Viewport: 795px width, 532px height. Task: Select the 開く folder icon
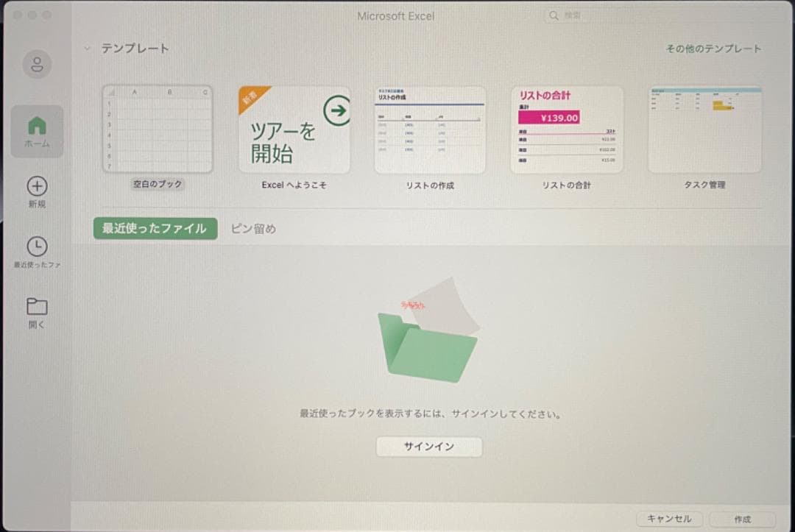point(37,306)
